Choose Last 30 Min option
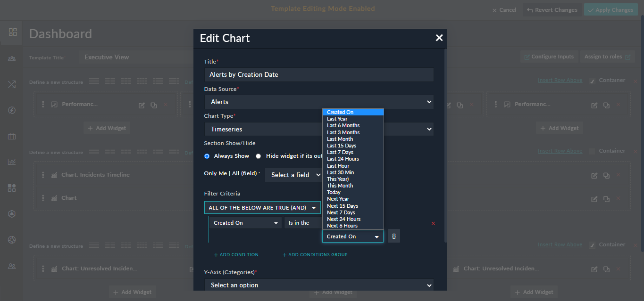The width and height of the screenshot is (644, 301). click(353, 172)
